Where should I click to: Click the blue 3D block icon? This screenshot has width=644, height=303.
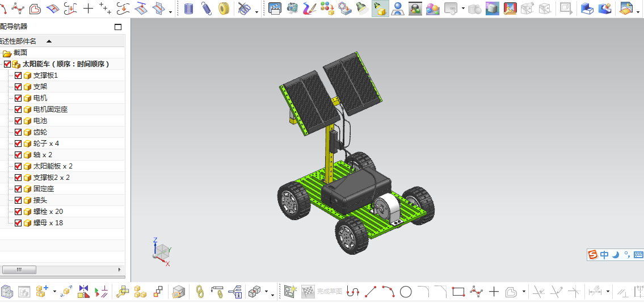587,8
